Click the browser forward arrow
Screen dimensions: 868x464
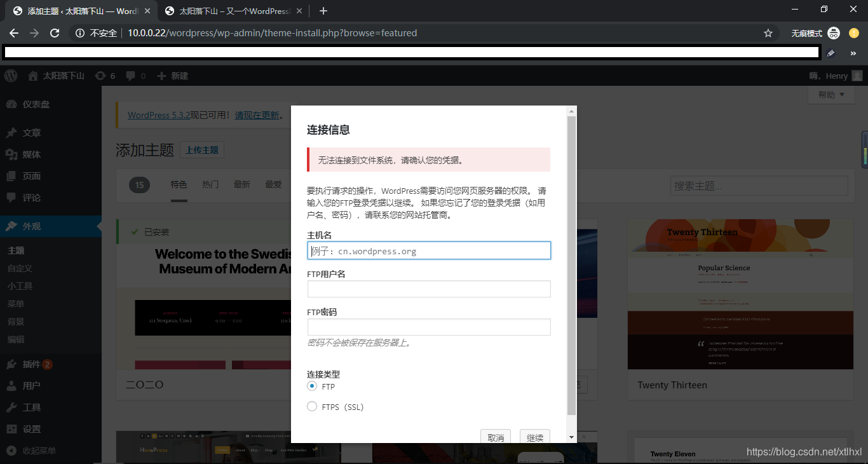click(34, 33)
